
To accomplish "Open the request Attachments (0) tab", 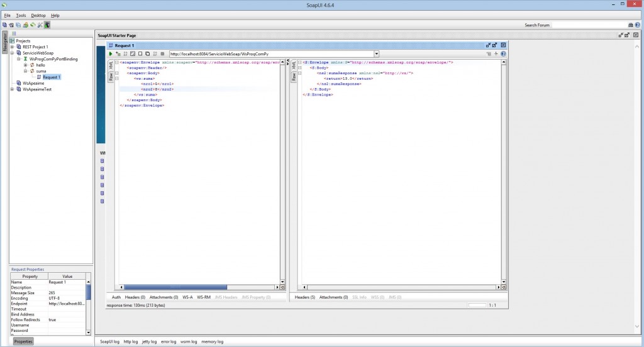I will [x=164, y=297].
